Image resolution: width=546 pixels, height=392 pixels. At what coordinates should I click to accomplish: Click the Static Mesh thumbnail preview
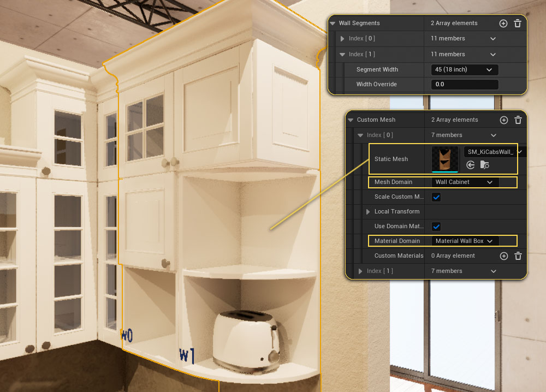(x=444, y=159)
